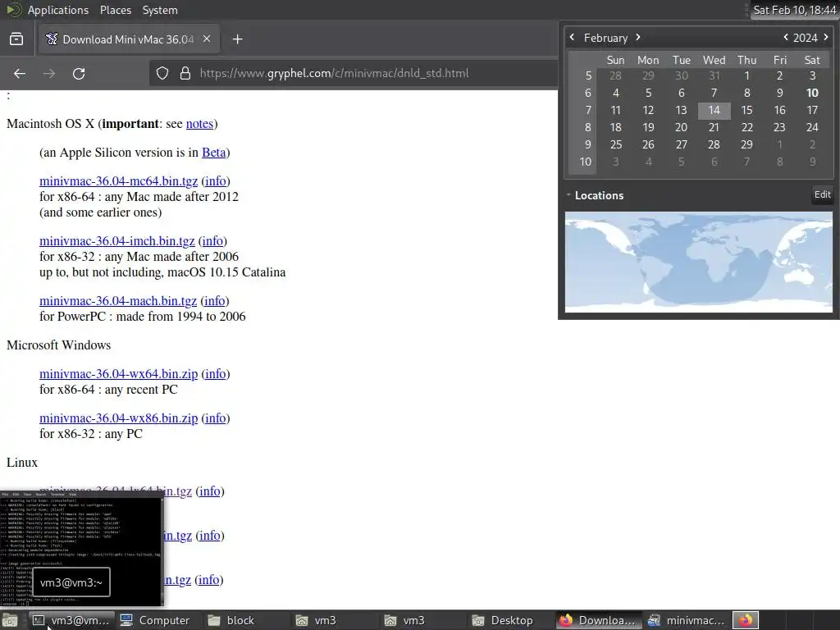The height and width of the screenshot is (630, 840).
Task: Click week number 7 in calendar
Action: [x=587, y=110]
